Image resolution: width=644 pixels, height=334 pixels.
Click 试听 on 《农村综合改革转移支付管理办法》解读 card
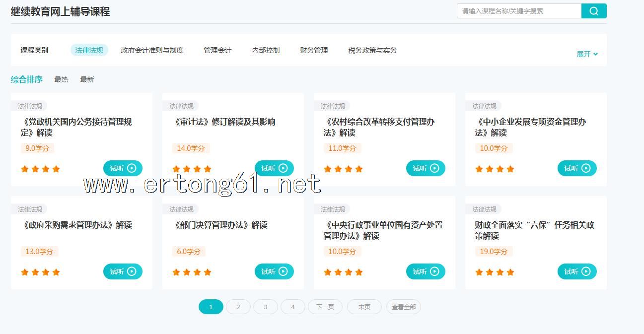point(426,168)
